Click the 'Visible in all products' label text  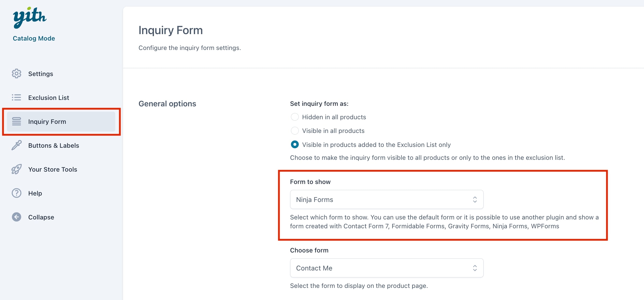[333, 131]
